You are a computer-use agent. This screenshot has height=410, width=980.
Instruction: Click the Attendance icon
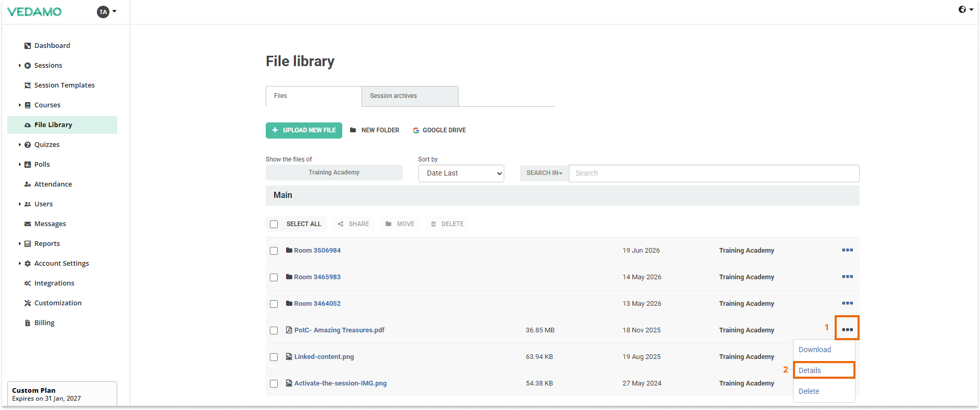click(x=28, y=184)
